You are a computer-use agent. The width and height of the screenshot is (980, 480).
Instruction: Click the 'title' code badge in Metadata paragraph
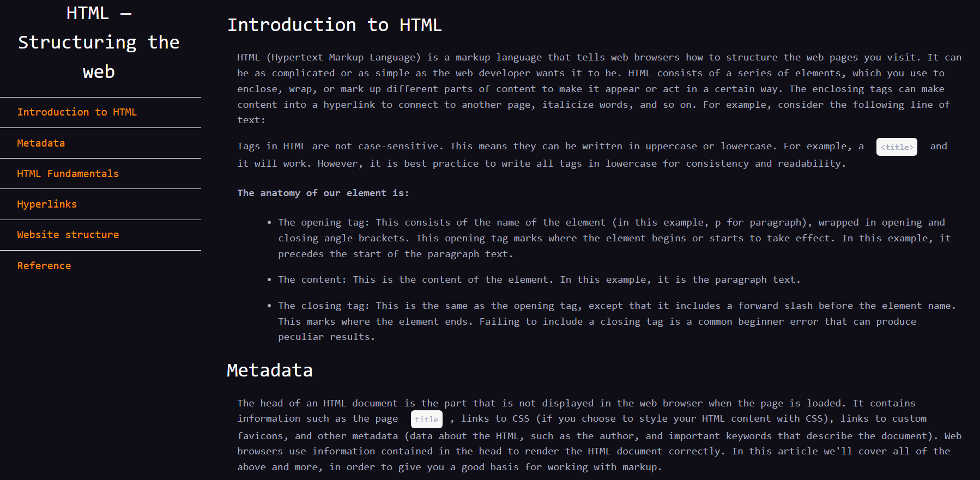pos(426,420)
